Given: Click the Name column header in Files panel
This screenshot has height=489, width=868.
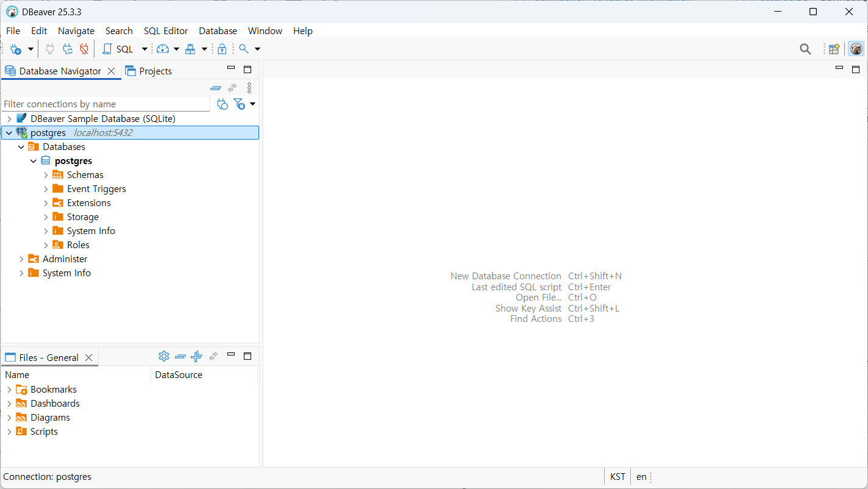Looking at the screenshot, I should pos(76,375).
